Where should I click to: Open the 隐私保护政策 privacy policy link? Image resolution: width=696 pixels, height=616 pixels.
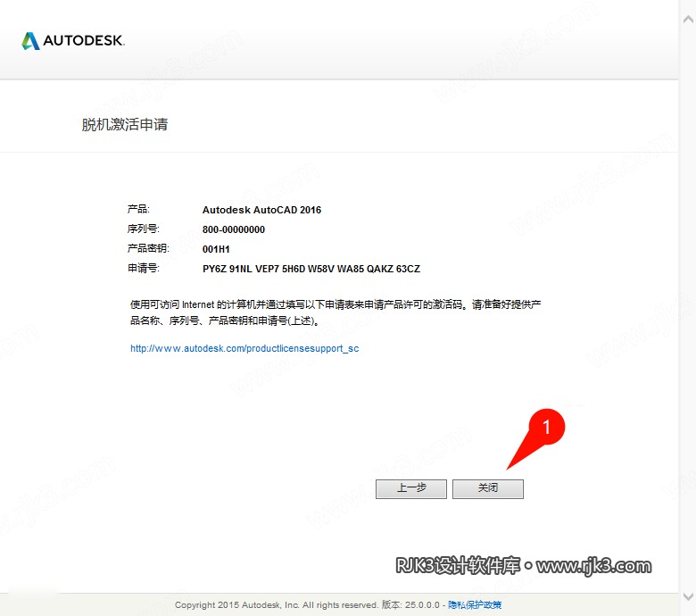[x=475, y=605]
